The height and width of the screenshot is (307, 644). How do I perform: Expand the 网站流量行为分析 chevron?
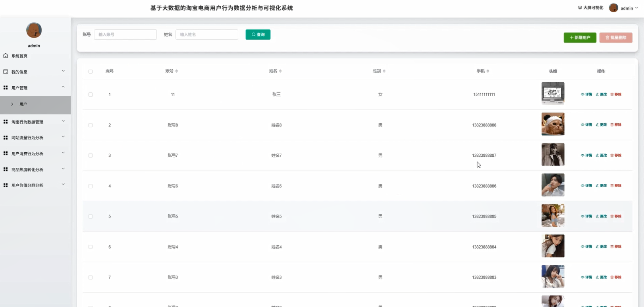tap(63, 137)
